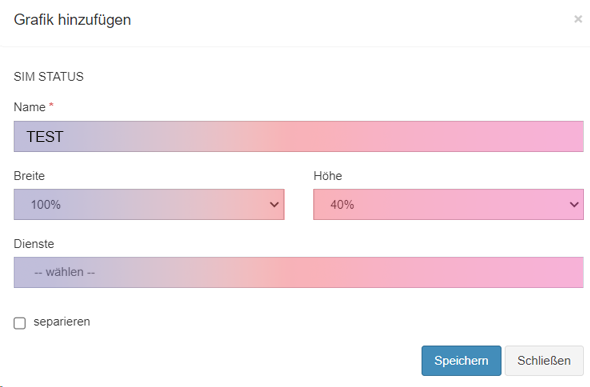Enable the separieren checkbox
The height and width of the screenshot is (387, 590).
[20, 323]
